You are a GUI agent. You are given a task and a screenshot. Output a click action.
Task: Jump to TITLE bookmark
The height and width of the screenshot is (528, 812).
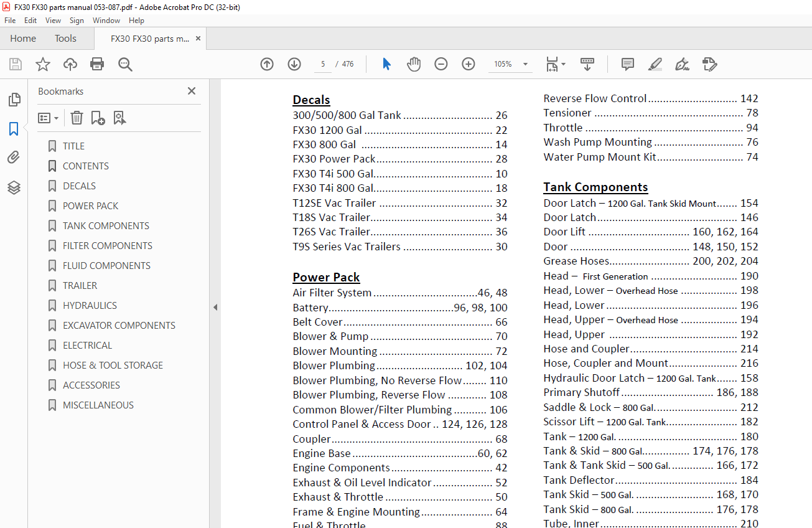coord(73,146)
